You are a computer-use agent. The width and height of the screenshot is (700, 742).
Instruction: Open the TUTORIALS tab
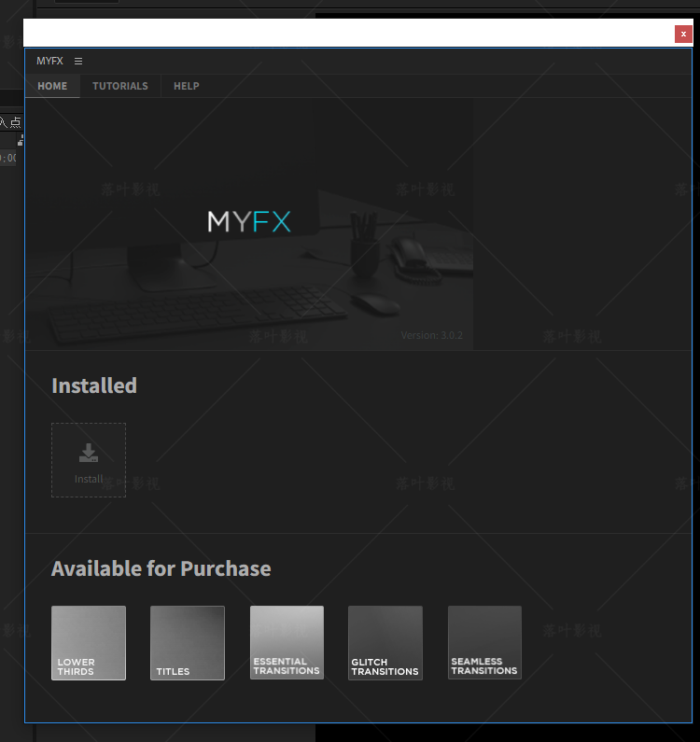120,86
